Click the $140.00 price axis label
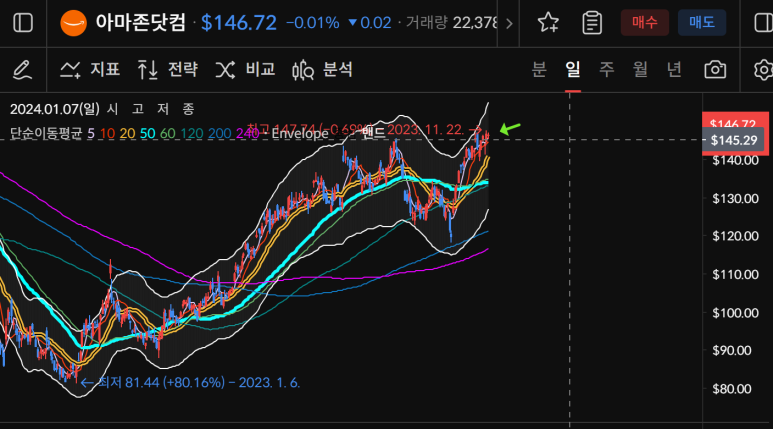This screenshot has height=429, width=773. (735, 160)
